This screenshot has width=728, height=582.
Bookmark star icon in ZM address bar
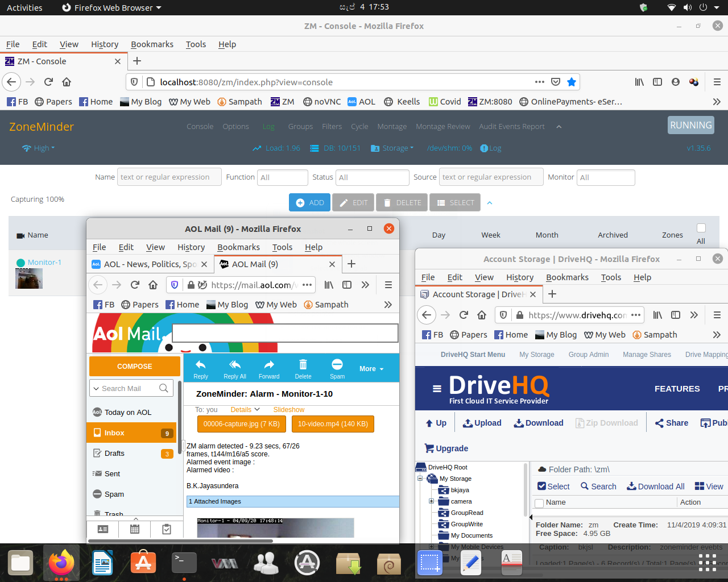coord(572,82)
